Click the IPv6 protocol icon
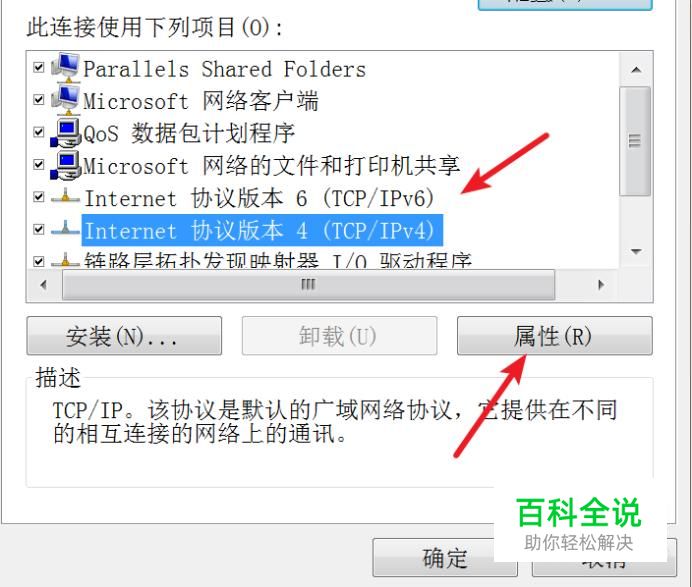The image size is (692, 587). (65, 196)
